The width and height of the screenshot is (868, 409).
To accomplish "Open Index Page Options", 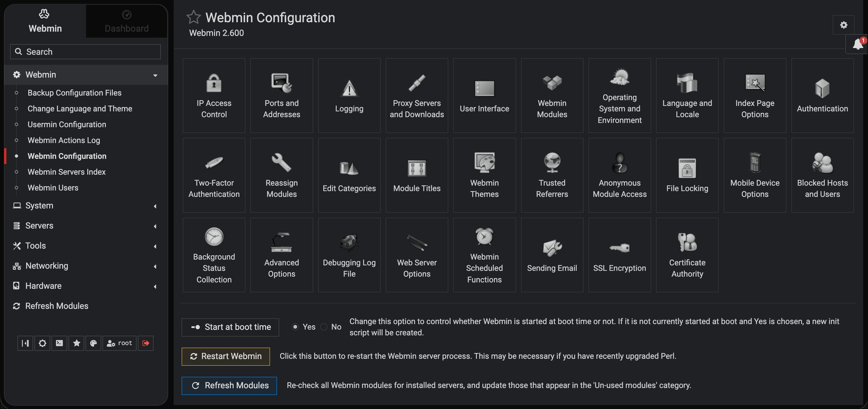I will point(755,95).
